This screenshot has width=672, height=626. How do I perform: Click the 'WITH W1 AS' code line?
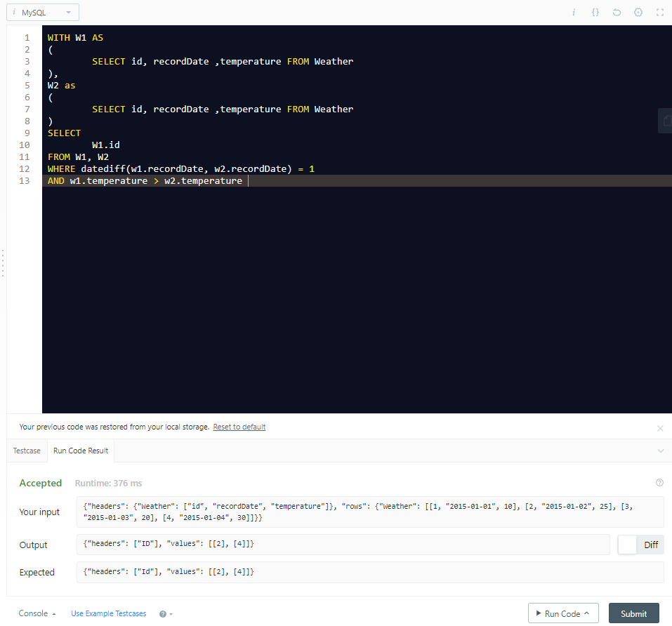(75, 38)
